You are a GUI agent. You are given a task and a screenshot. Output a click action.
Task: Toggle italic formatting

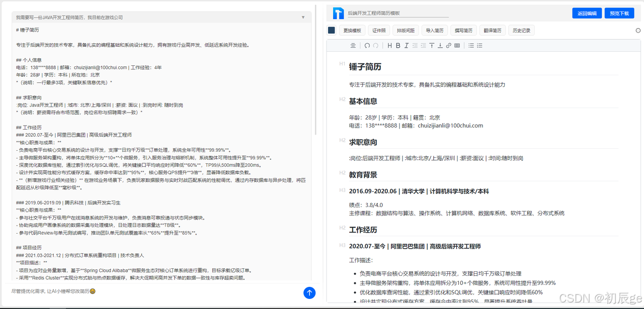tap(407, 45)
